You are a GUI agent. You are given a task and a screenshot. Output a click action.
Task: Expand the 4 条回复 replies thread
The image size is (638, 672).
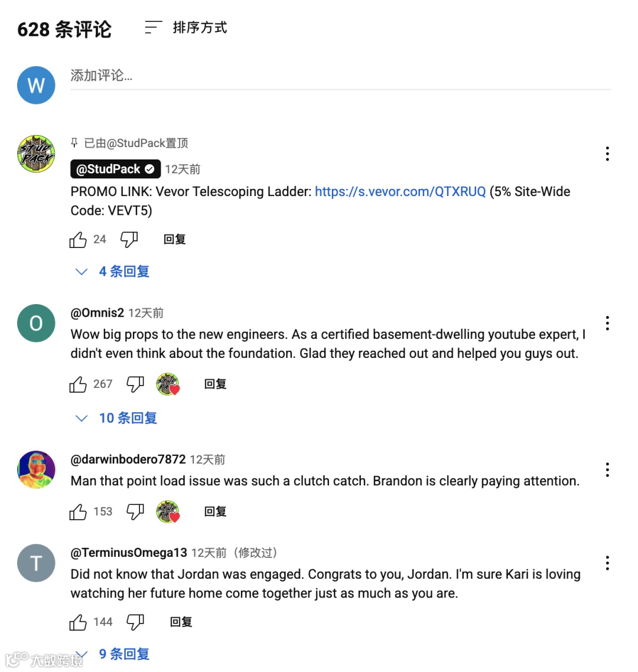(112, 272)
